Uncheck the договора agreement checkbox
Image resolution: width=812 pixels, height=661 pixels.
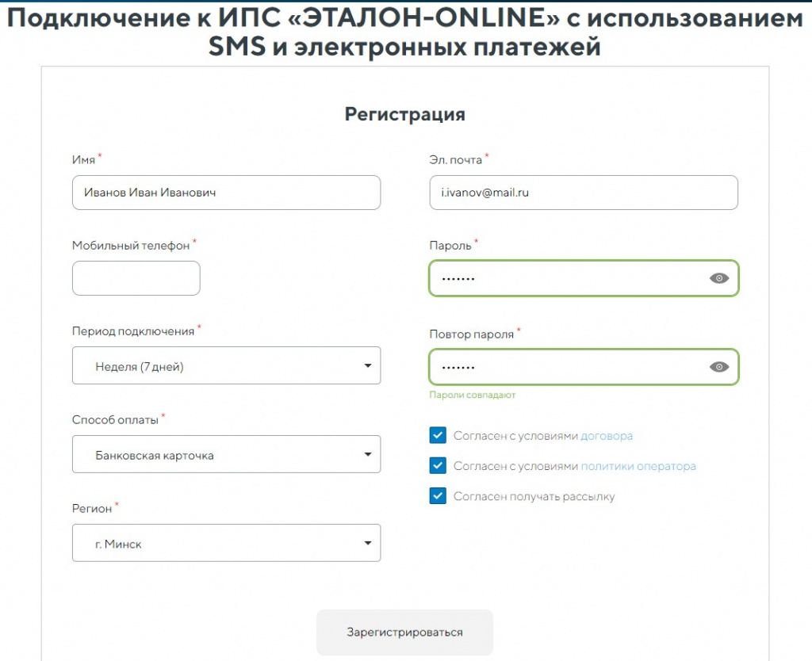coord(438,435)
